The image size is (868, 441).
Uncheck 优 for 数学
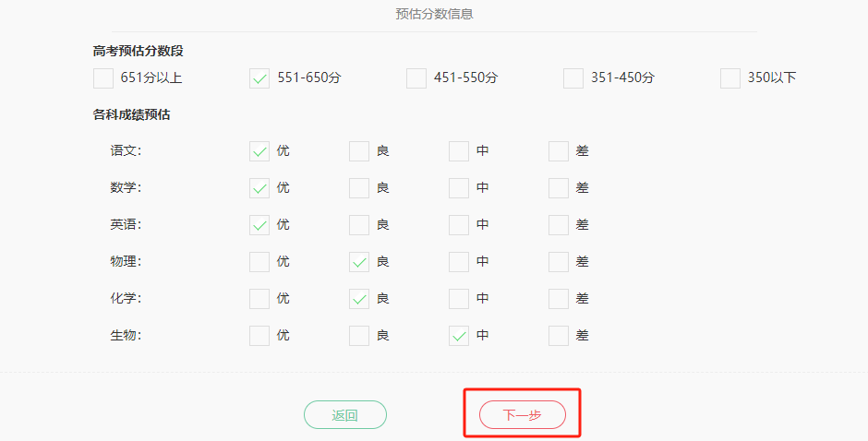(259, 188)
